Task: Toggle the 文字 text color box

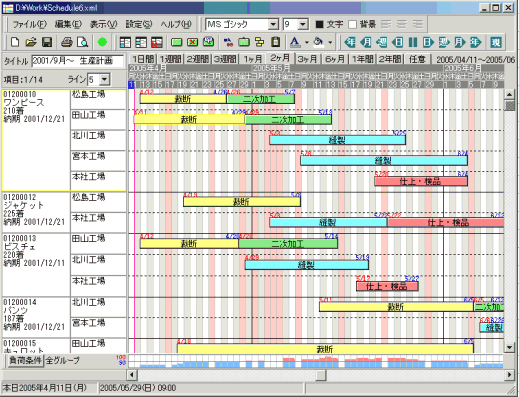Action: point(319,24)
